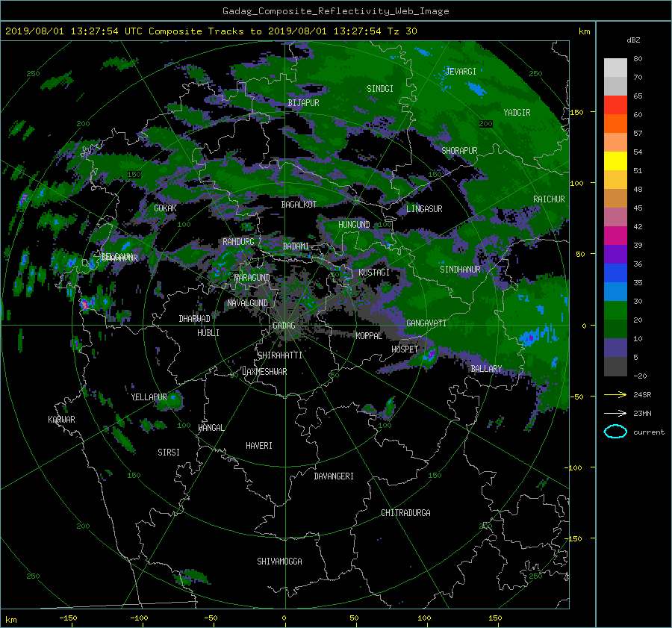Click the RAMDURG city label
This screenshot has height=628, width=672.
point(238,242)
